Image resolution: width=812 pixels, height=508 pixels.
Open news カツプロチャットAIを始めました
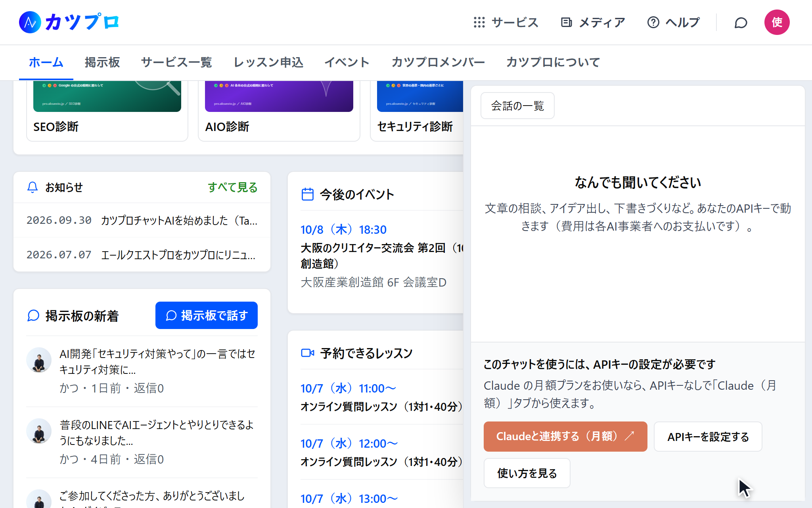pos(179,220)
